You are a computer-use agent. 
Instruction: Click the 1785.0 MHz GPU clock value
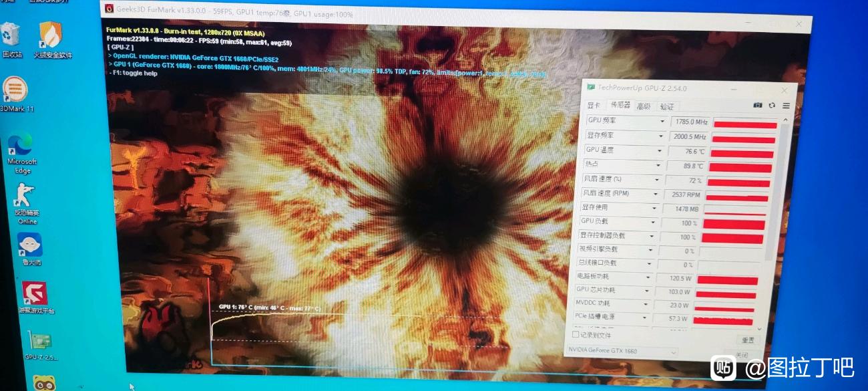690,122
